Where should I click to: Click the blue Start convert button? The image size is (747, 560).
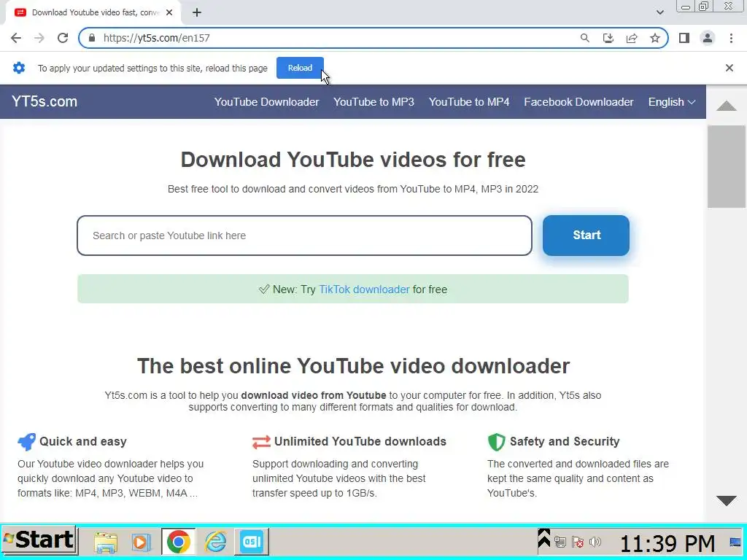(x=586, y=236)
